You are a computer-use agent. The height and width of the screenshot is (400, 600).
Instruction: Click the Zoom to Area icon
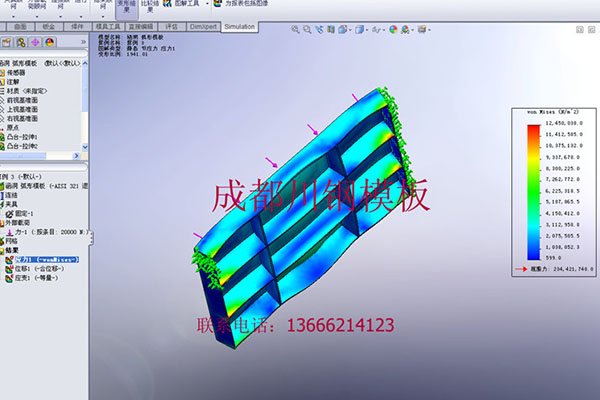[x=307, y=29]
